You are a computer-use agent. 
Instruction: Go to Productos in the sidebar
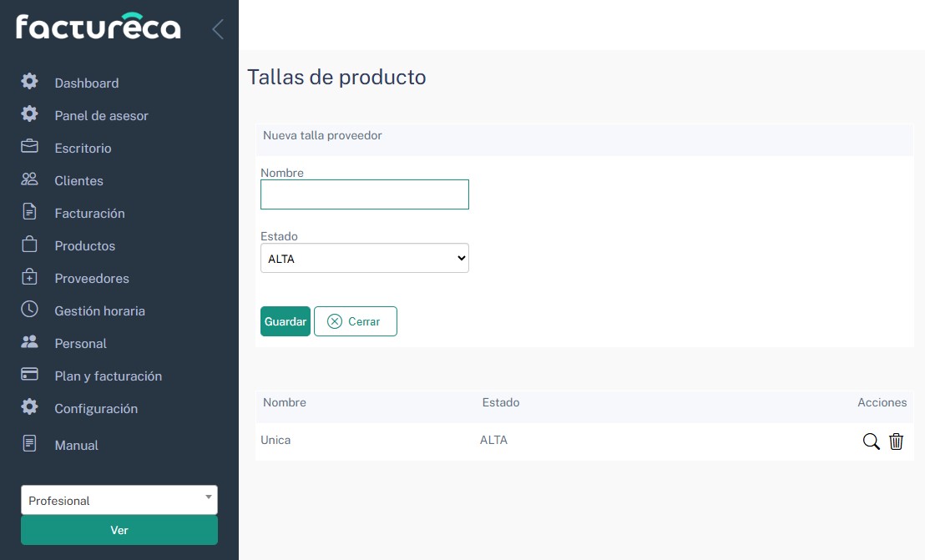coord(84,246)
